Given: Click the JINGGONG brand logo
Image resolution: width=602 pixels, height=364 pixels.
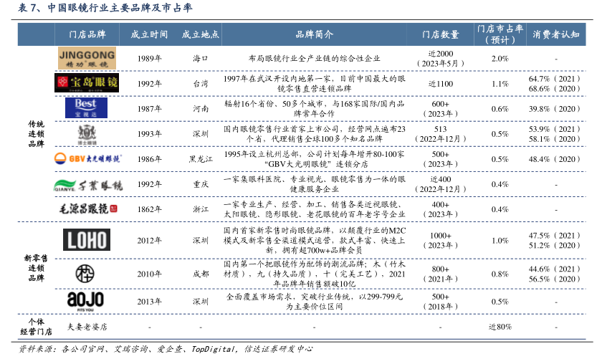Looking at the screenshot, I should point(87,58).
